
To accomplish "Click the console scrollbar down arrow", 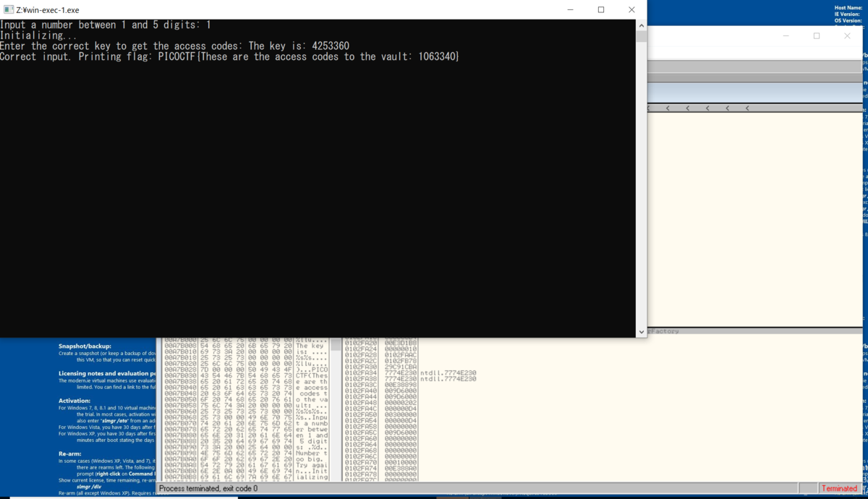I will (x=641, y=332).
